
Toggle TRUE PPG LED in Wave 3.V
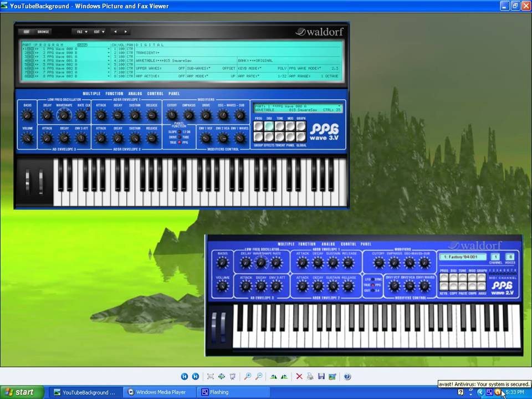click(179, 142)
